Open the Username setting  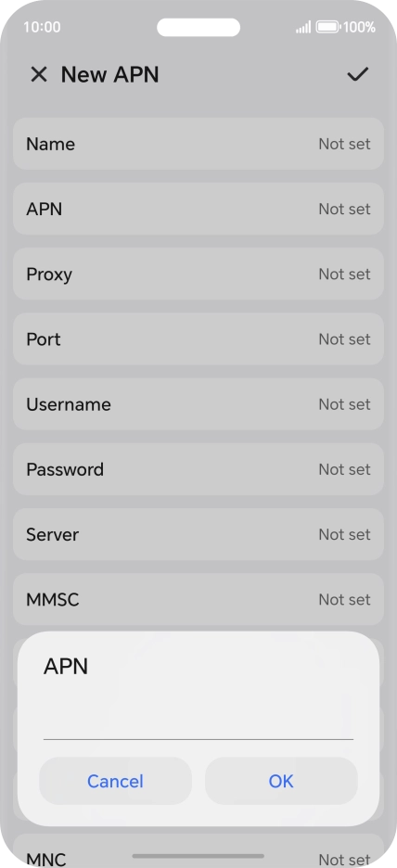tap(198, 404)
